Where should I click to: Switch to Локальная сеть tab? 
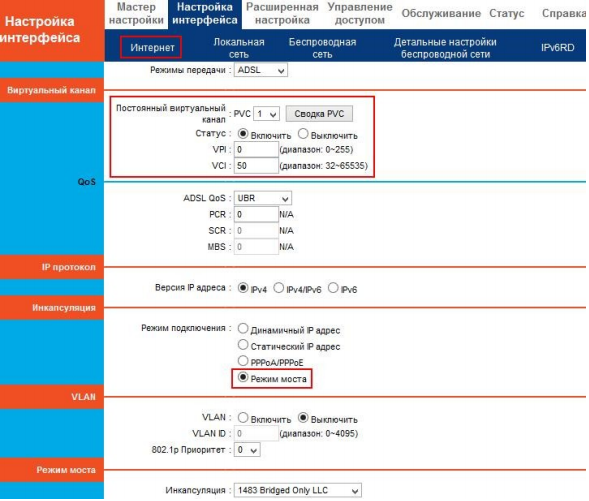pyautogui.click(x=239, y=48)
